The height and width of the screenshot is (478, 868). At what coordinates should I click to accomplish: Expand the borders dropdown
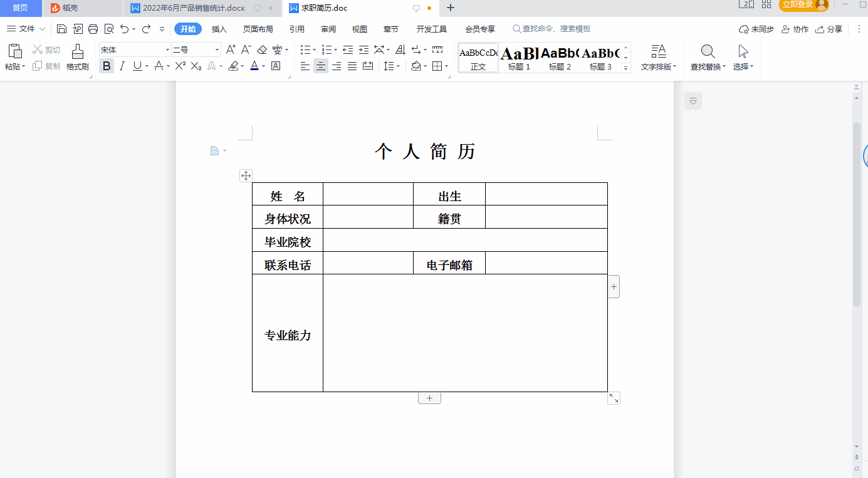446,66
